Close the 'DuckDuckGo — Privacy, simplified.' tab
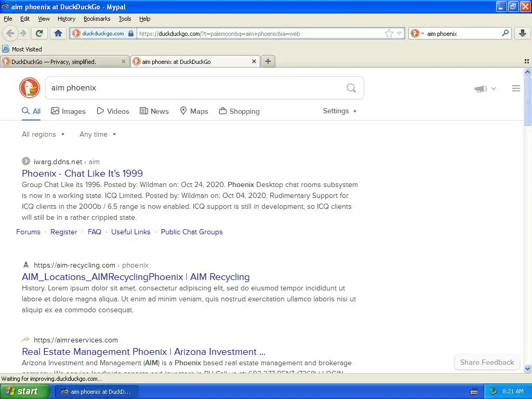Screen dimensions: 532x399 (x=124, y=61)
